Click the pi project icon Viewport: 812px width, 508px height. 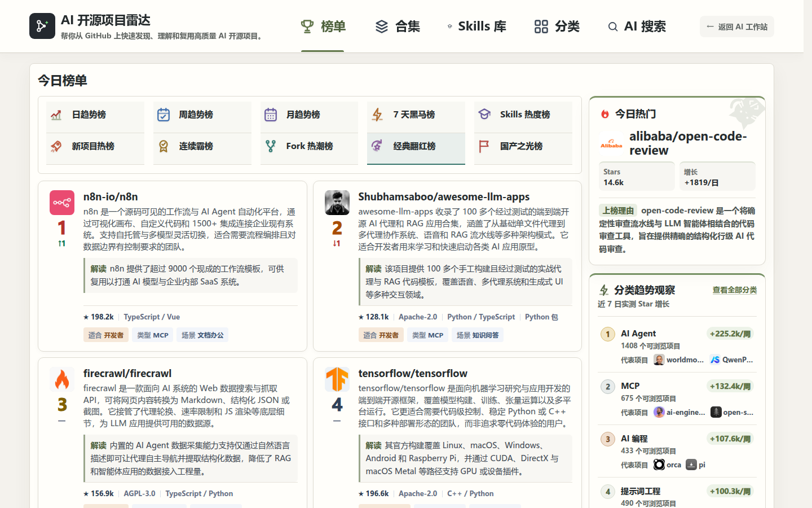tap(691, 465)
